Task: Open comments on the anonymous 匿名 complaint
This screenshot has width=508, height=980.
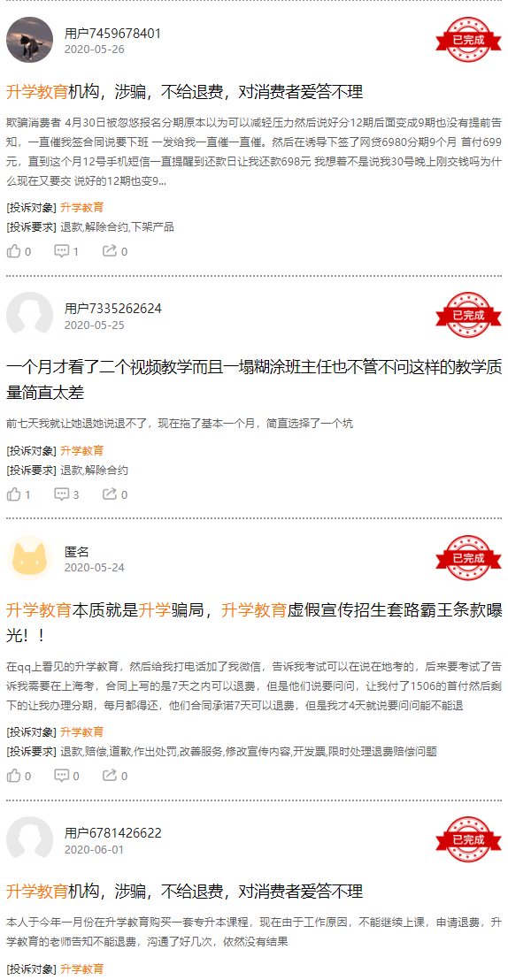Action: tap(66, 776)
